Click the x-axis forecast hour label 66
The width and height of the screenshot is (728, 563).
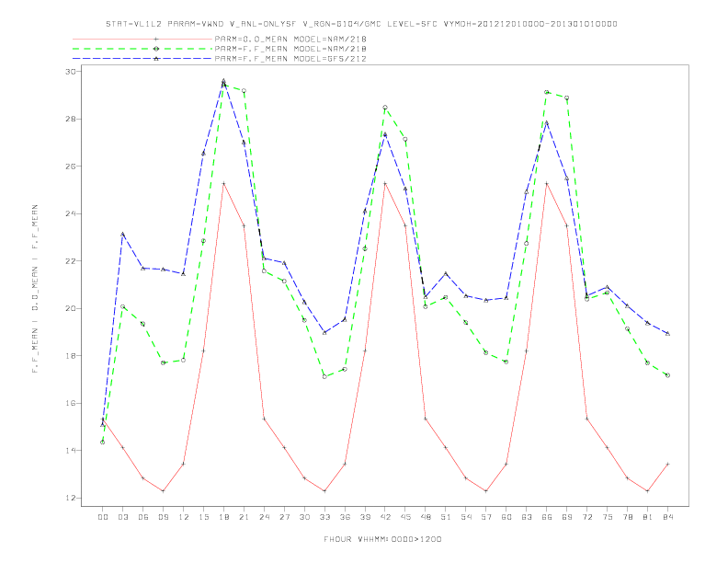[x=547, y=517]
